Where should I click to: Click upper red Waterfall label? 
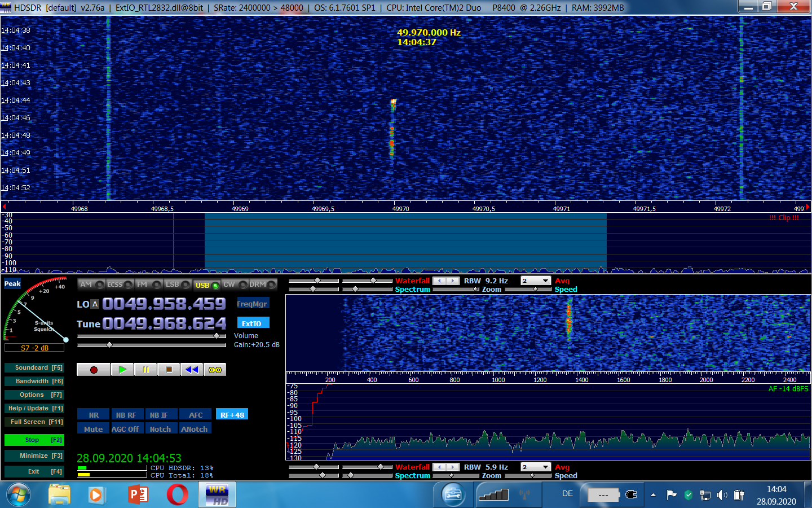[412, 281]
